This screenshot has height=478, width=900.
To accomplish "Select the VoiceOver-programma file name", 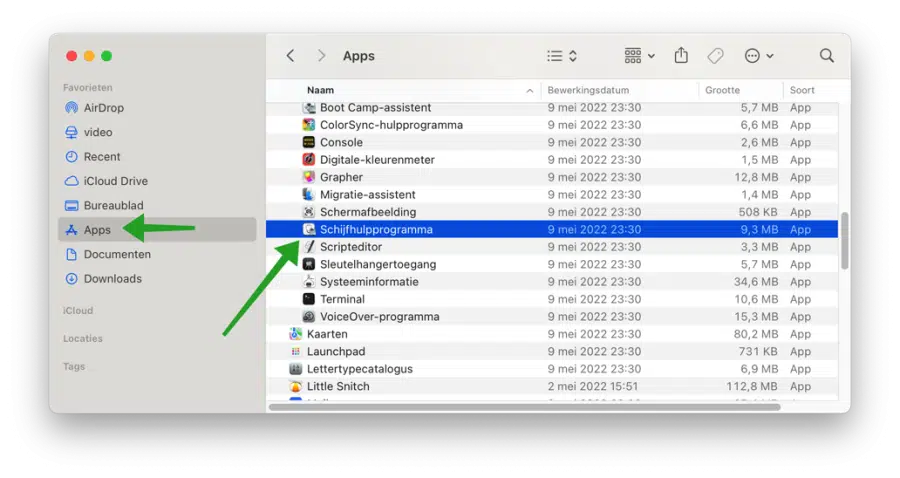I will click(x=379, y=316).
